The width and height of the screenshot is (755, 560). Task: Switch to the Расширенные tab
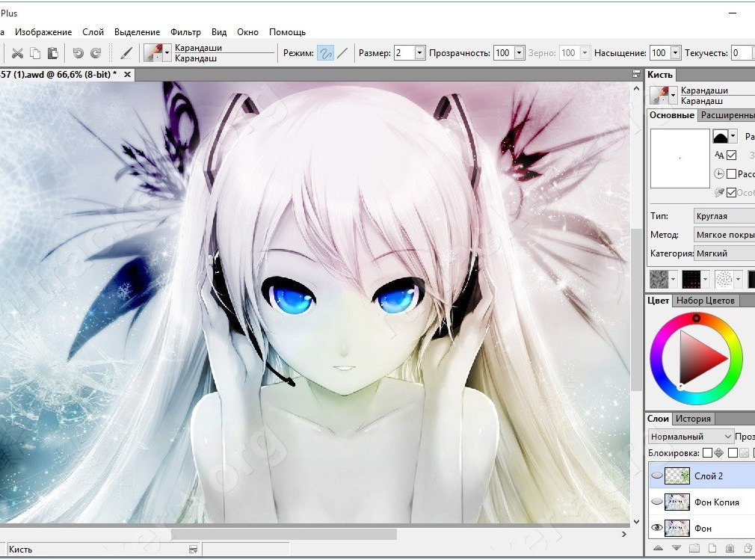click(x=727, y=115)
